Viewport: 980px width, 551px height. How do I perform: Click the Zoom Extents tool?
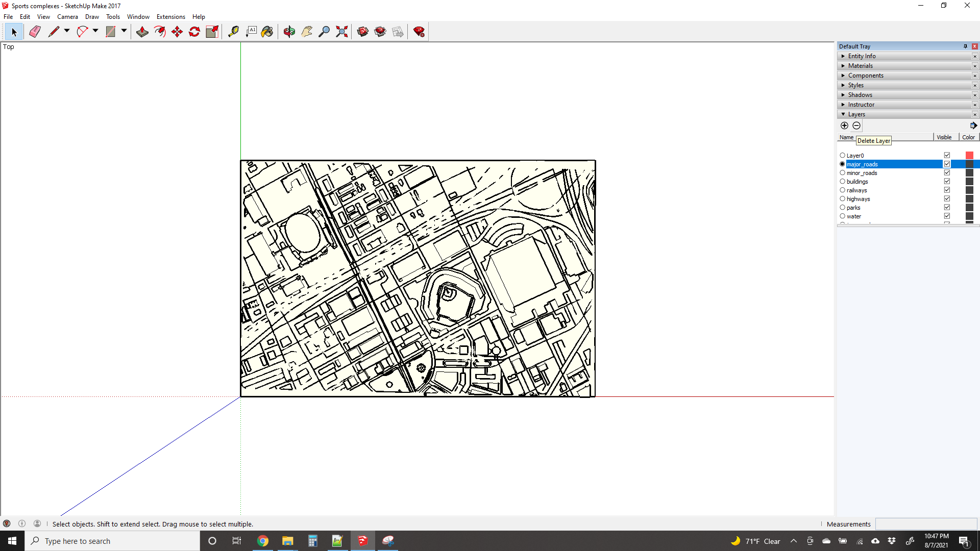pos(342,32)
